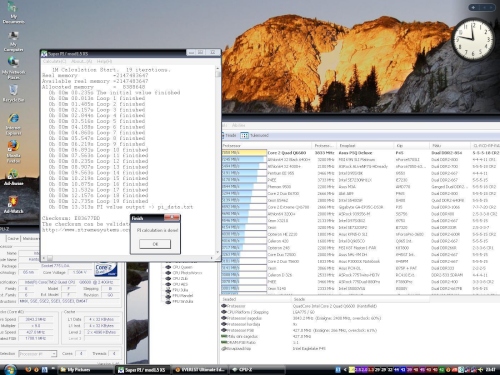Switch to CPU-Z taskbar button
Viewport: 500px width, 375px height.
point(257,370)
